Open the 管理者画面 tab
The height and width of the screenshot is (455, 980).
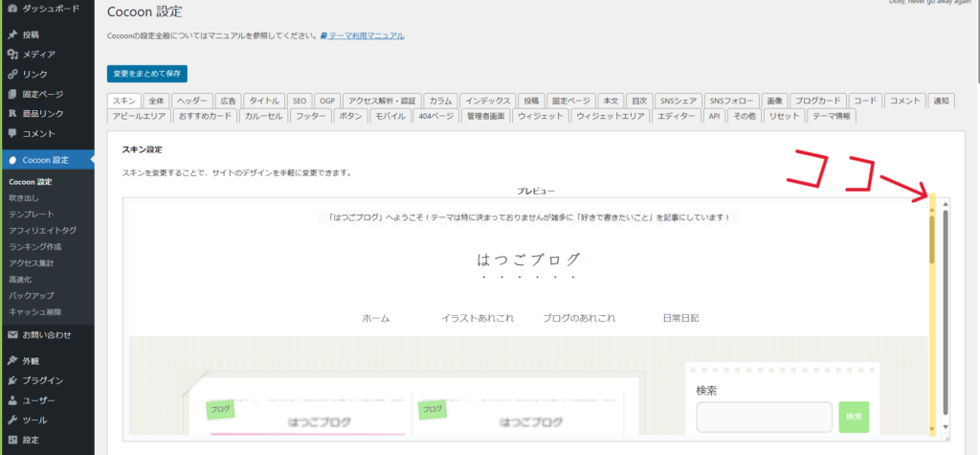pyautogui.click(x=485, y=116)
